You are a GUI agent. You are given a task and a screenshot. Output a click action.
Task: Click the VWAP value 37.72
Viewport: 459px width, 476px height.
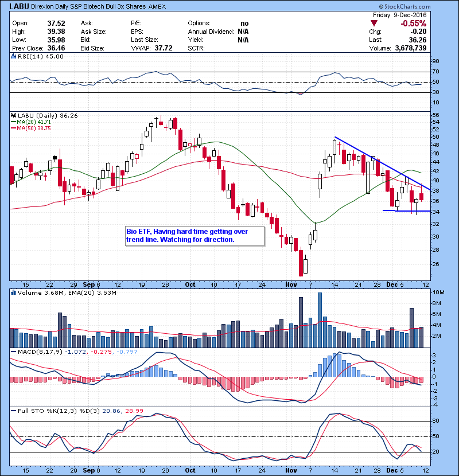pos(164,48)
